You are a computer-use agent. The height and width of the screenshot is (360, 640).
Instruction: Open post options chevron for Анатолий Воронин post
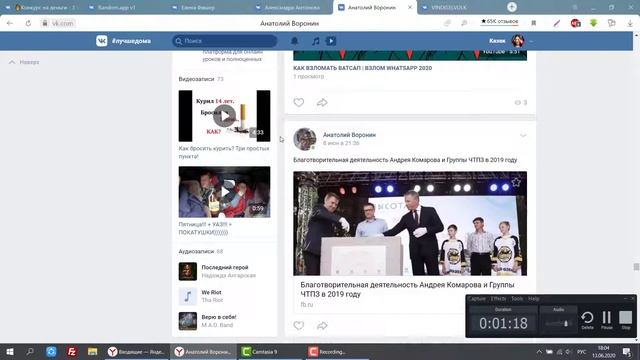pyautogui.click(x=523, y=135)
